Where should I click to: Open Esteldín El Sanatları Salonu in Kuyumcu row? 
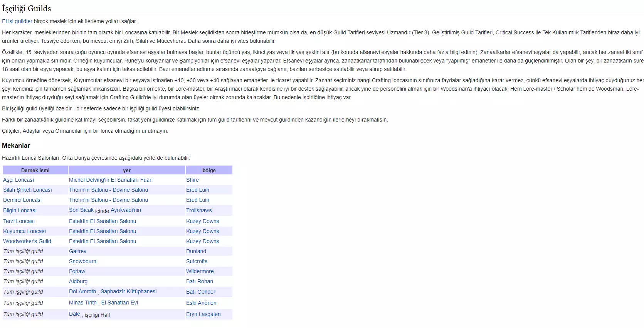(103, 231)
